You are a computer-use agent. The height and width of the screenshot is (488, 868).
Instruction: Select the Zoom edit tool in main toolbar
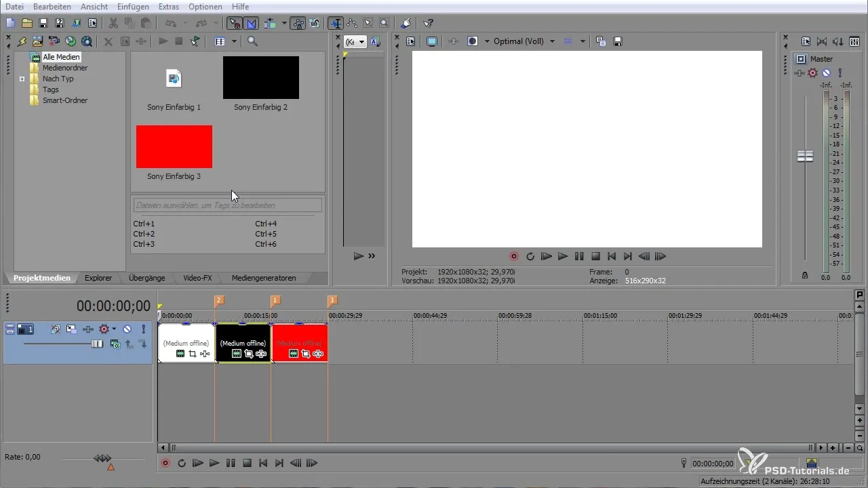[x=384, y=23]
